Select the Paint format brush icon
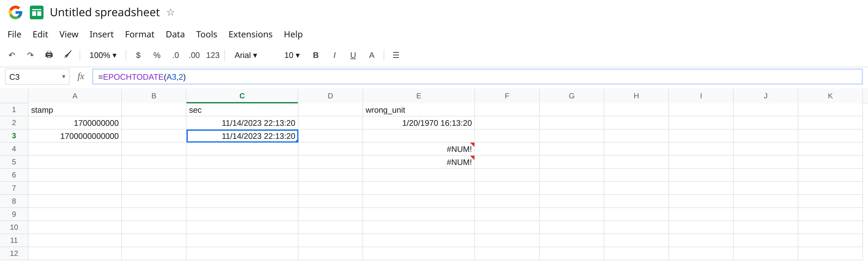This screenshot has width=868, height=264. coord(68,55)
